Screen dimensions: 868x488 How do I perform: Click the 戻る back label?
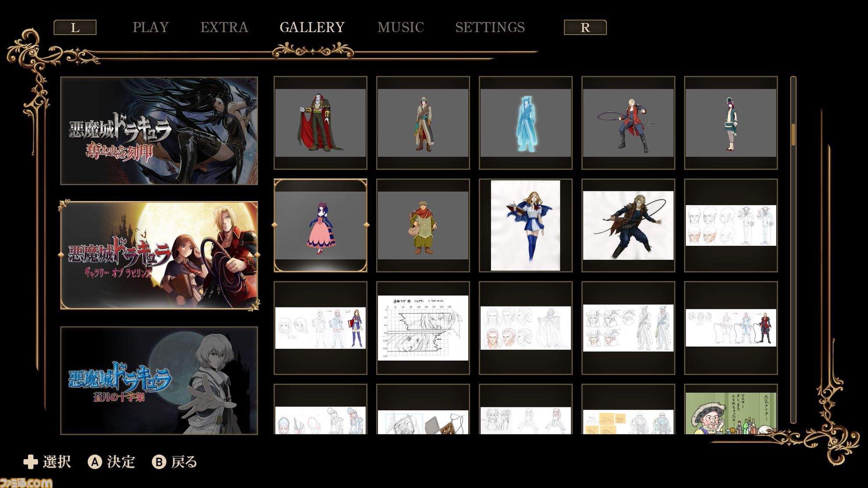(x=184, y=462)
